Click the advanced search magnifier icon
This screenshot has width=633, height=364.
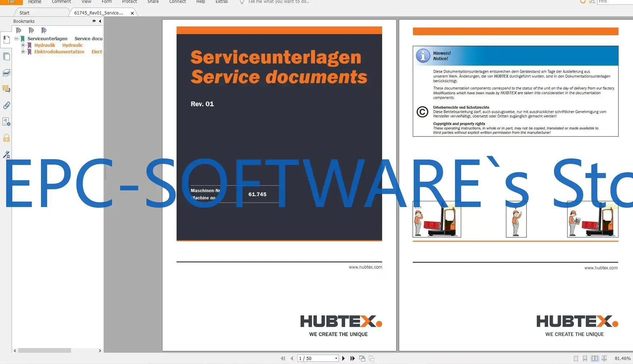pyautogui.click(x=592, y=2)
